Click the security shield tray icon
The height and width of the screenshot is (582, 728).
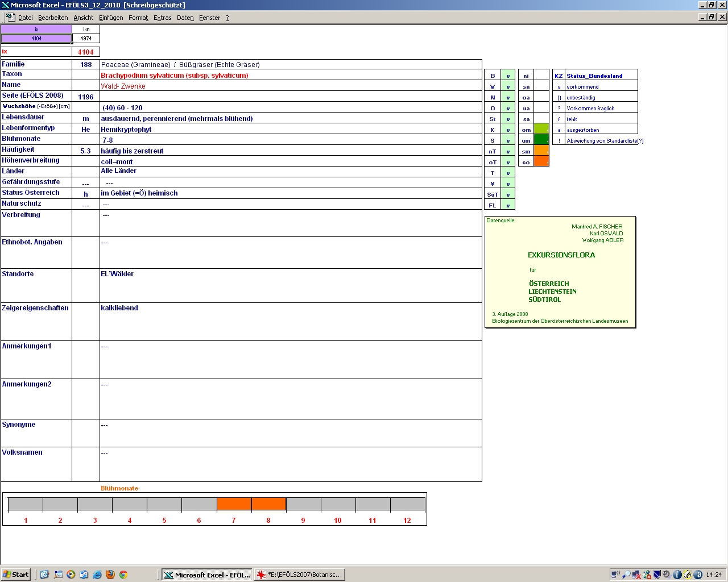tap(657, 575)
